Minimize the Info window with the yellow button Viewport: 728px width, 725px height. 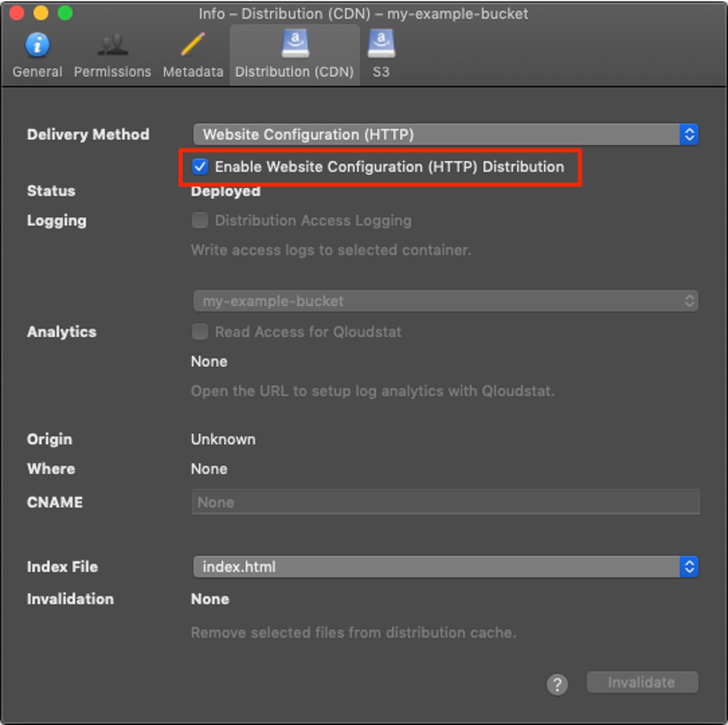(x=41, y=13)
